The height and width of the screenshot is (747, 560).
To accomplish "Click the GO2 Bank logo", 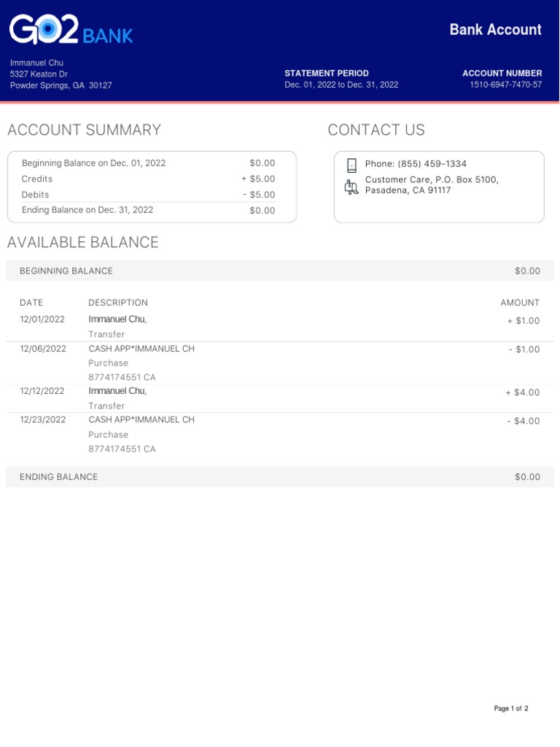I will 71,31.
